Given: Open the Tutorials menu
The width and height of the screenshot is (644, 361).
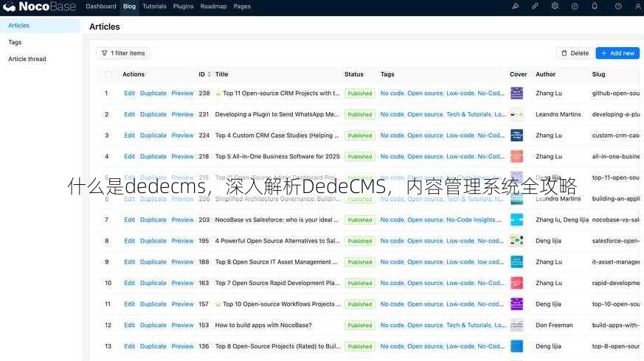Looking at the screenshot, I should point(154,6).
